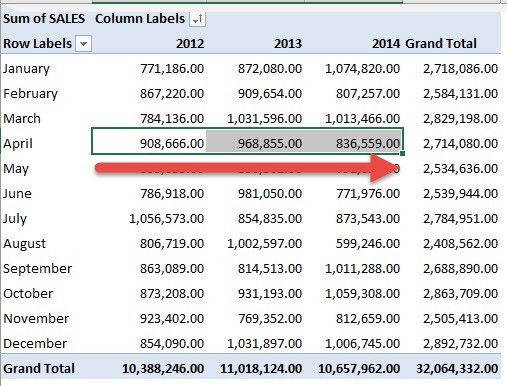Click cell 863,089.00 for September 2012
The height and width of the screenshot is (386, 507).
172,269
